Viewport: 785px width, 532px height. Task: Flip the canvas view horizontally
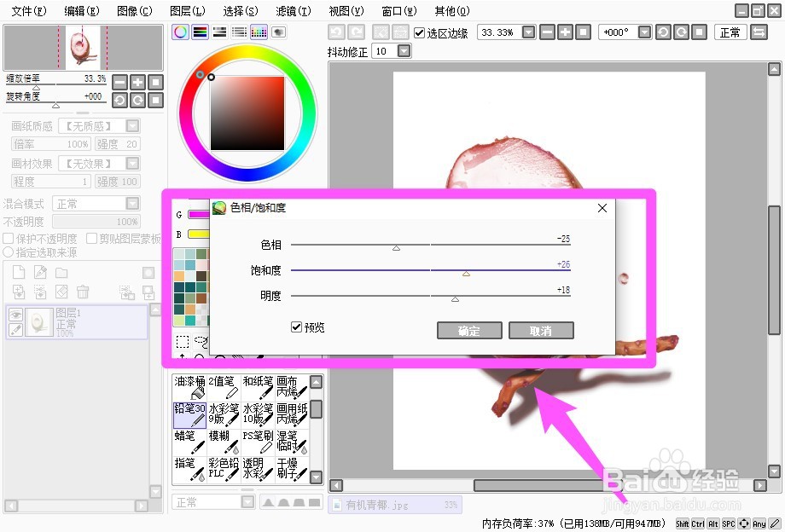(x=759, y=32)
